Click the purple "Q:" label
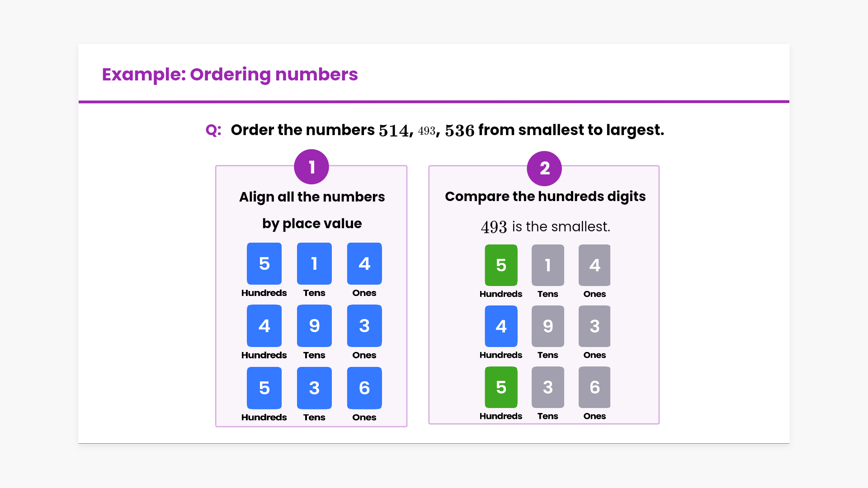Viewport: 868px width, 488px height. pyautogui.click(x=213, y=130)
